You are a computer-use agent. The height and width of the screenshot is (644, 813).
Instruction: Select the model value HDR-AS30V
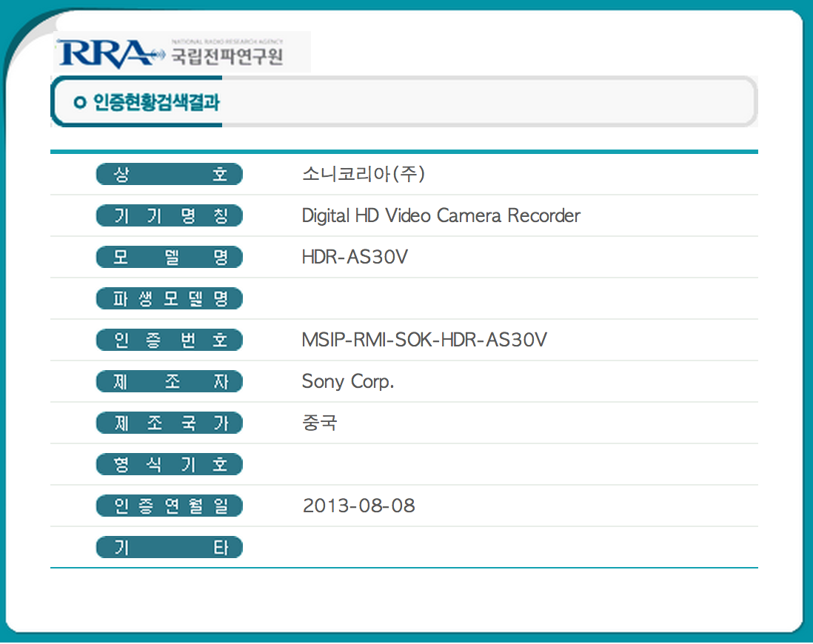click(355, 257)
